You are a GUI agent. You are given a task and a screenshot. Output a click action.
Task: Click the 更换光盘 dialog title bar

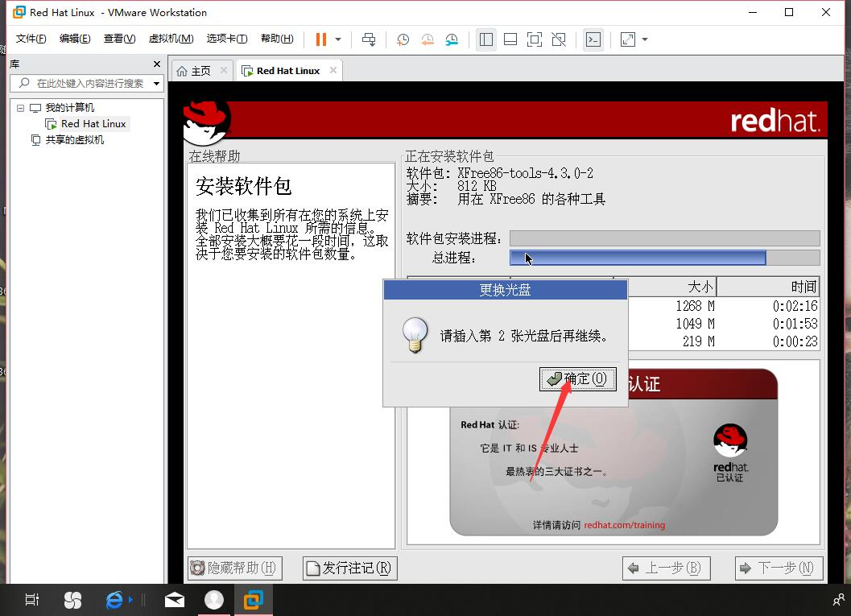[506, 290]
